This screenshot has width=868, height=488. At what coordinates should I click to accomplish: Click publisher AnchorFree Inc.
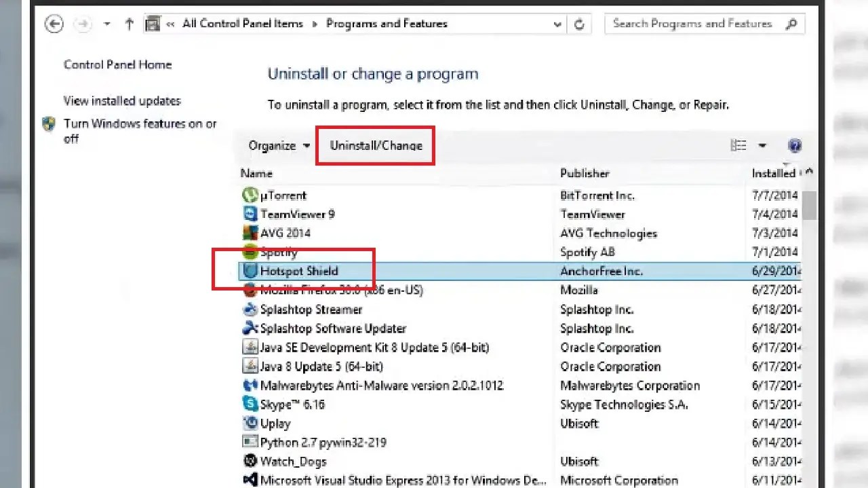tap(601, 271)
